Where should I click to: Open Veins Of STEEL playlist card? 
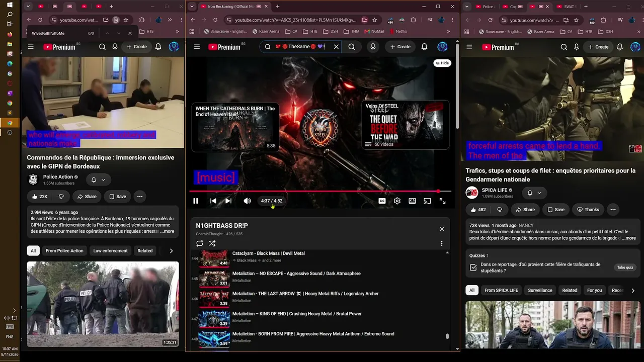click(406, 125)
